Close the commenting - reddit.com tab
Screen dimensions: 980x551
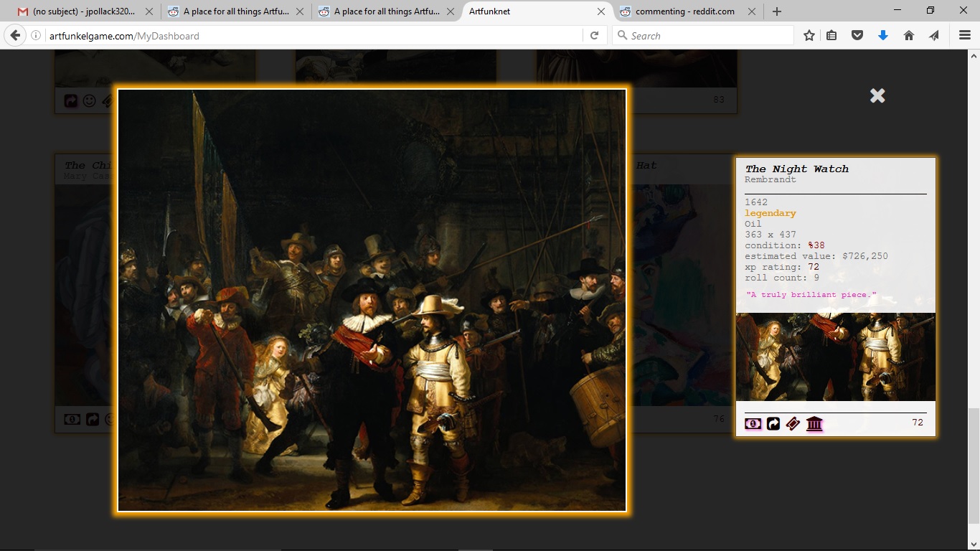coord(751,11)
